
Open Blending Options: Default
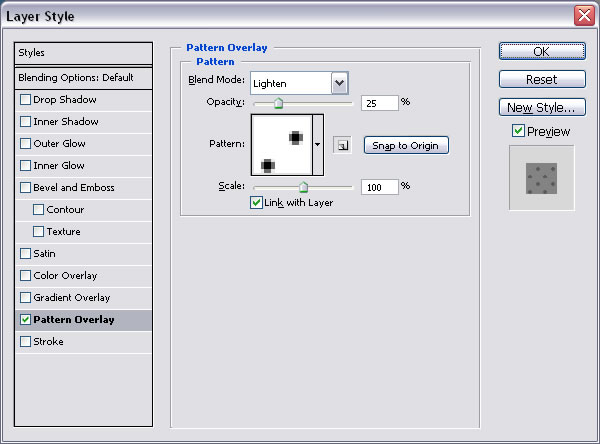[x=83, y=78]
